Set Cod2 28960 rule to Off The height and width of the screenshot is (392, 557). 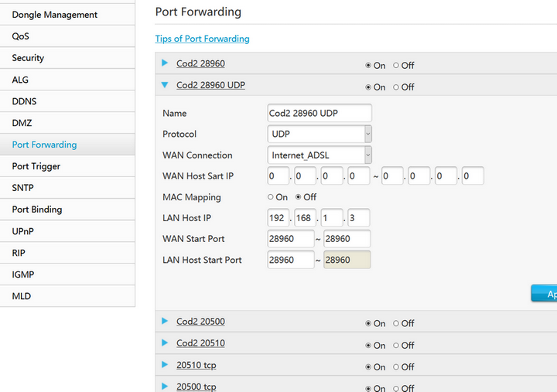(x=397, y=66)
